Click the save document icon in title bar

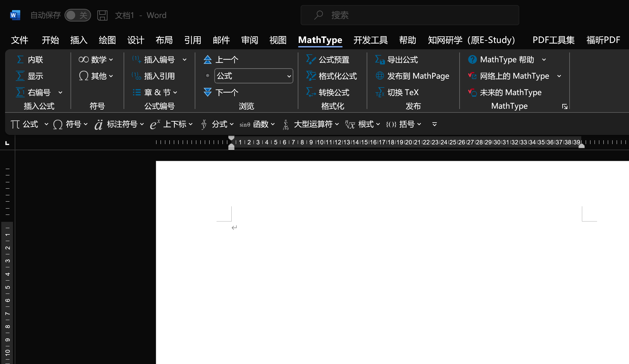pyautogui.click(x=102, y=15)
